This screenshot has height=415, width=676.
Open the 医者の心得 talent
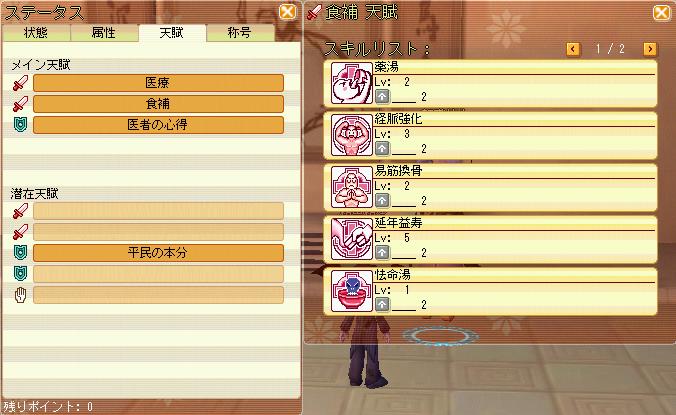coord(158,125)
